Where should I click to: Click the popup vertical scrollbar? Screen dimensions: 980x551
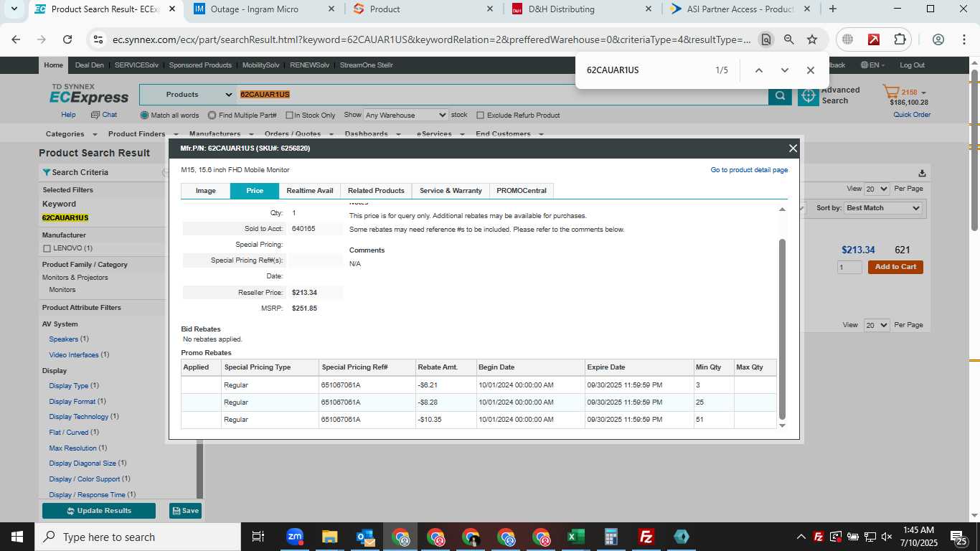[x=782, y=329]
